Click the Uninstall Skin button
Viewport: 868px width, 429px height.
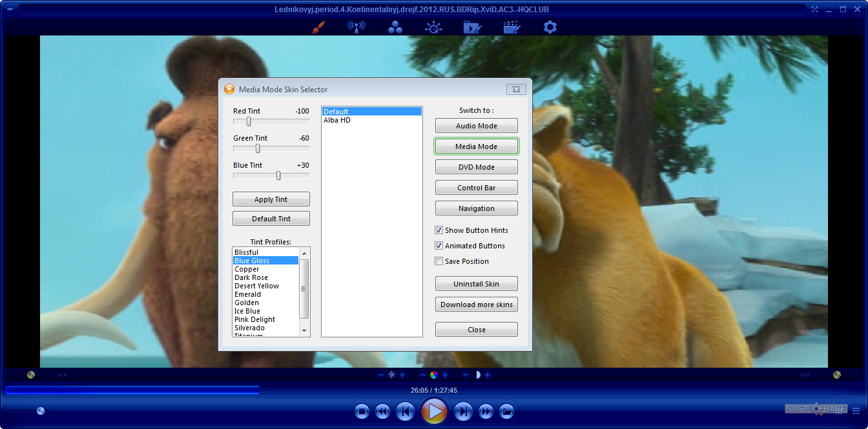point(477,284)
